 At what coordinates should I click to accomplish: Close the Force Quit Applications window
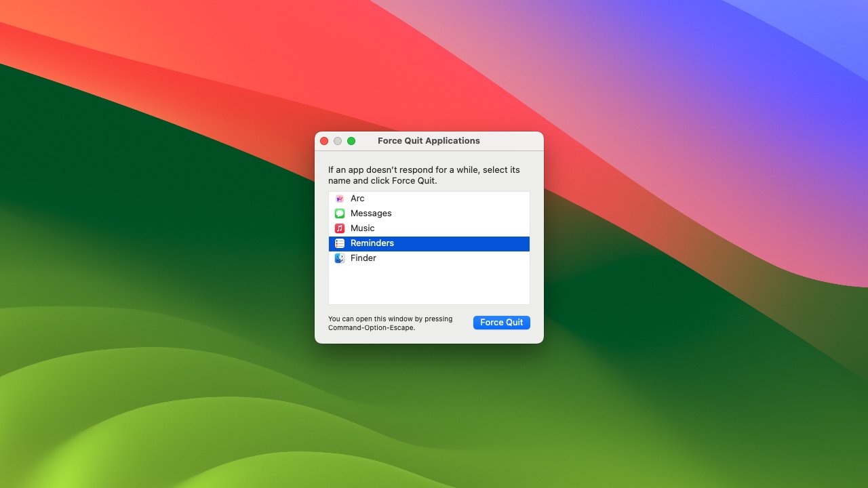click(x=324, y=141)
